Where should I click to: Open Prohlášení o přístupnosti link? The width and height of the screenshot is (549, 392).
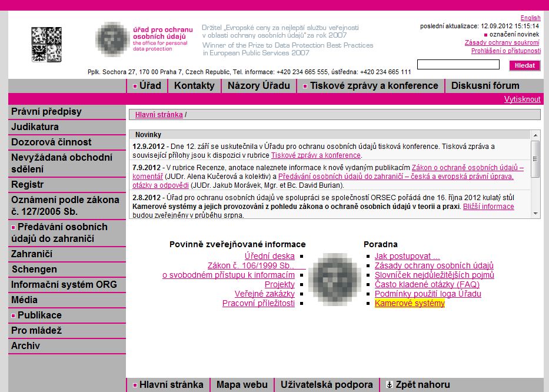tap(506, 51)
